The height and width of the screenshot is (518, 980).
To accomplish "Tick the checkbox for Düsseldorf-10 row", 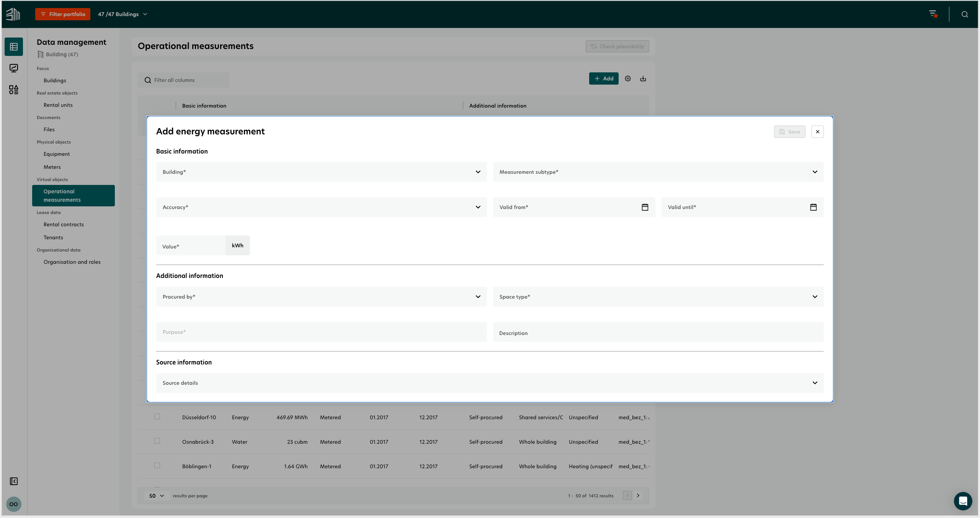I will click(157, 417).
